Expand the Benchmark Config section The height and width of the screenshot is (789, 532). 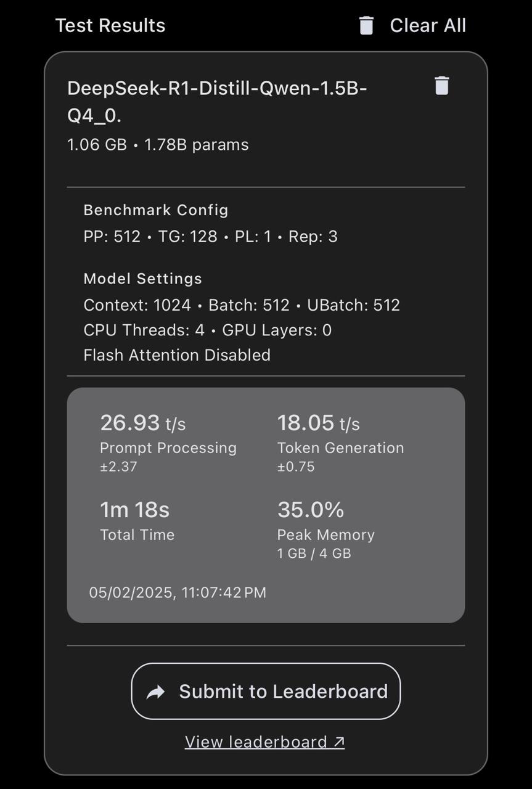[x=156, y=210]
